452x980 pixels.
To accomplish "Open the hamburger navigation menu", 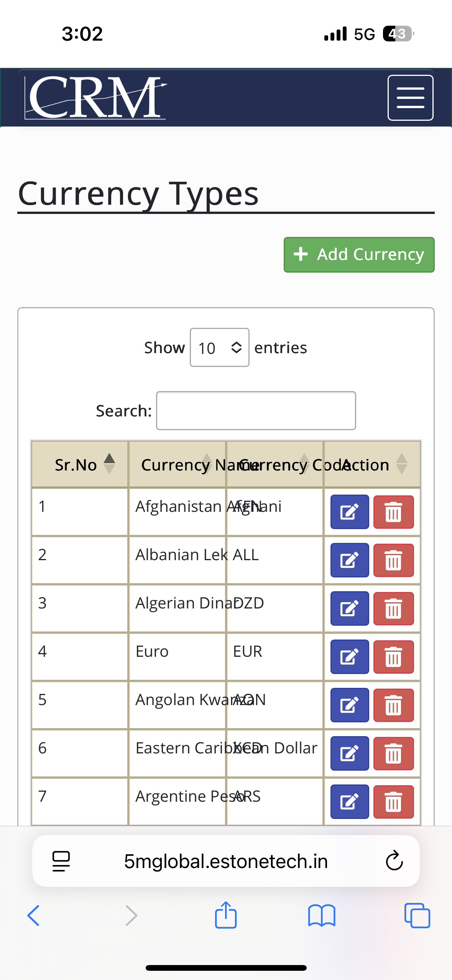I will click(410, 98).
